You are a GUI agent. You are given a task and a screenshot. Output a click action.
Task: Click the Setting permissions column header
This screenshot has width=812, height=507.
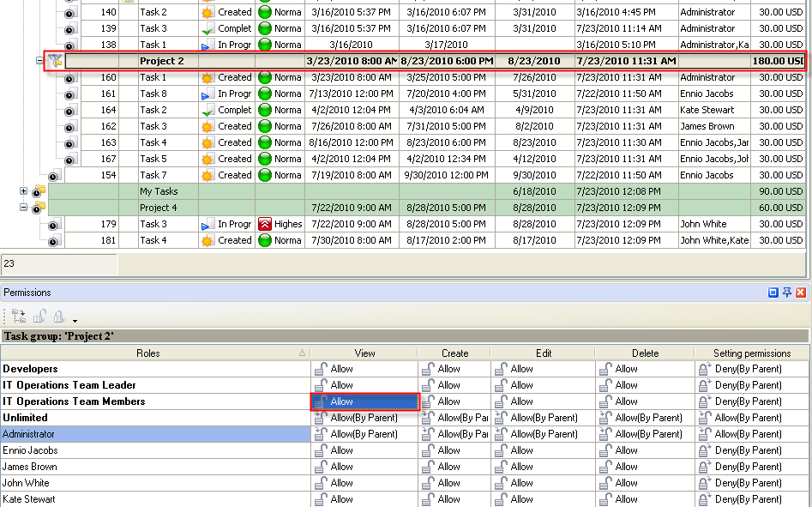click(x=752, y=353)
